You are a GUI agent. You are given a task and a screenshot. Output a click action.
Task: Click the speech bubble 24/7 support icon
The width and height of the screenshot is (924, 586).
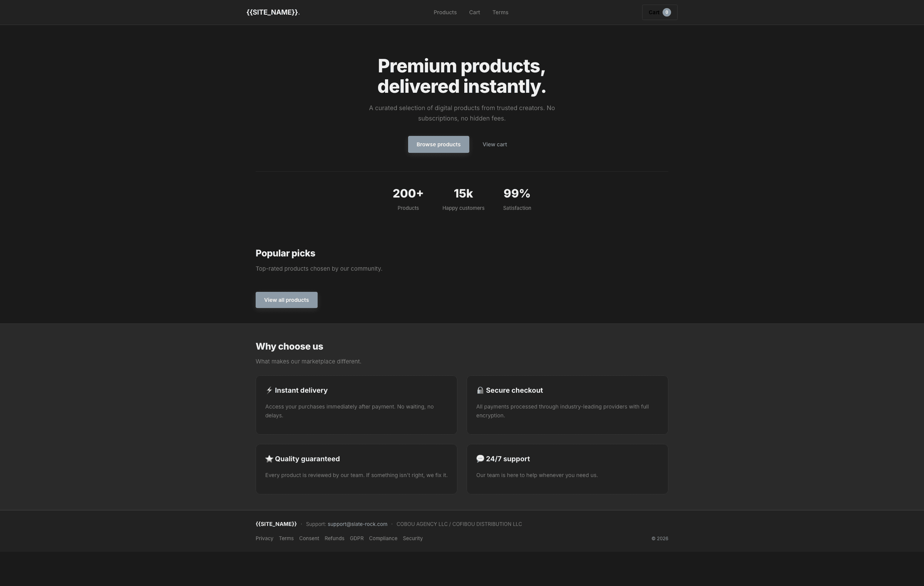pyautogui.click(x=480, y=459)
